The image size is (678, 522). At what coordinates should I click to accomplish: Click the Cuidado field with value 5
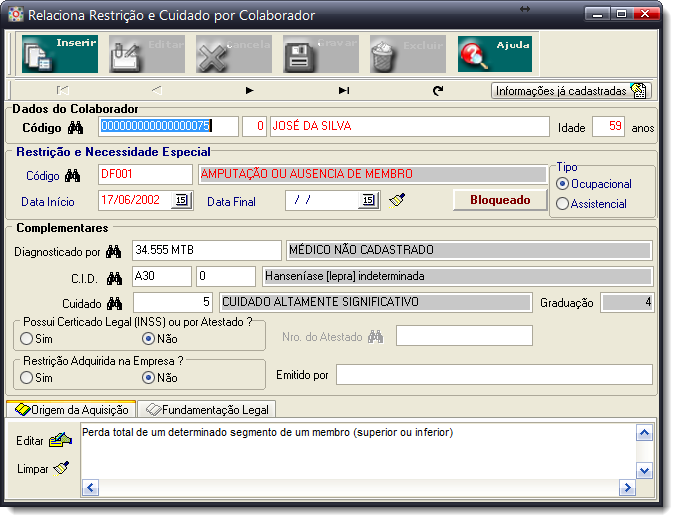[173, 302]
